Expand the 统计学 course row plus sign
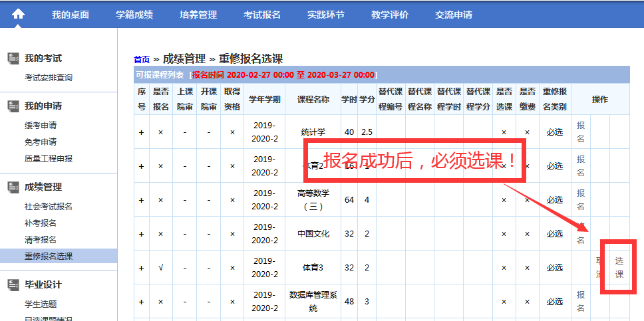The width and height of the screenshot is (644, 321). [141, 132]
